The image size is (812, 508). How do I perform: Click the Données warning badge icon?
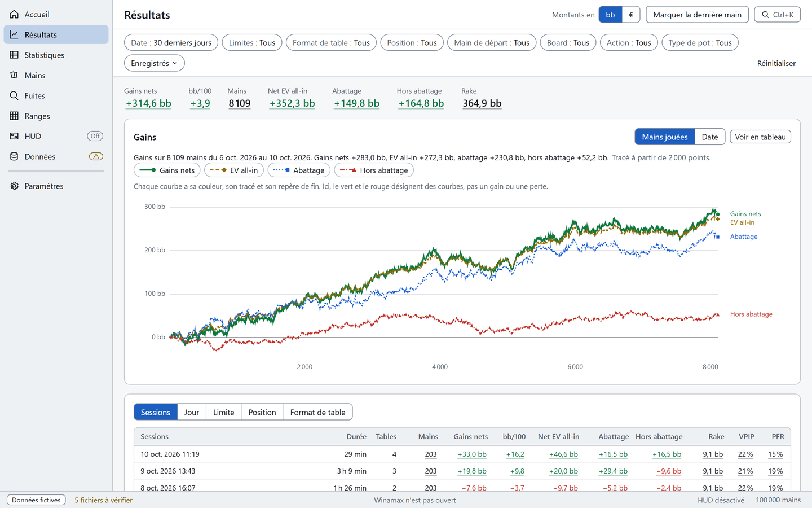point(96,156)
